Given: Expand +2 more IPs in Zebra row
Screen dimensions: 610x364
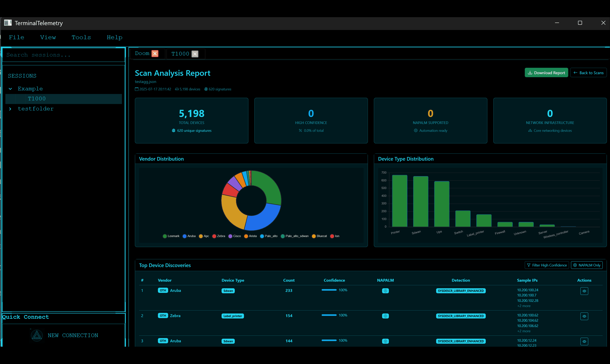Looking at the screenshot, I should coord(524,331).
